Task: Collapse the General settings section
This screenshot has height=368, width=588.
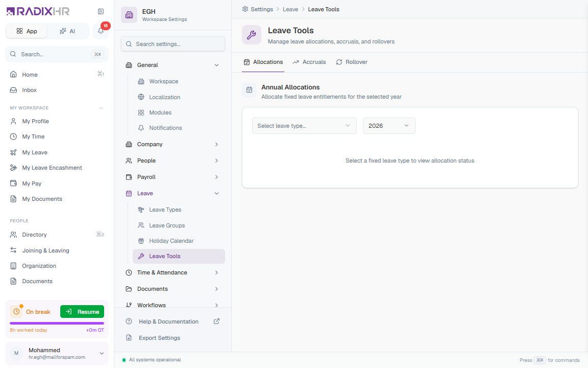Action: coord(173,65)
